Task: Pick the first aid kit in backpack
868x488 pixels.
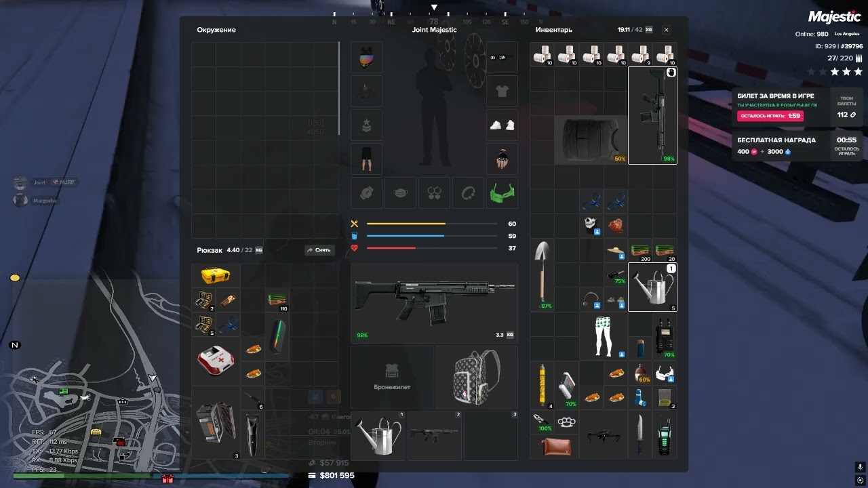Action: pyautogui.click(x=216, y=361)
